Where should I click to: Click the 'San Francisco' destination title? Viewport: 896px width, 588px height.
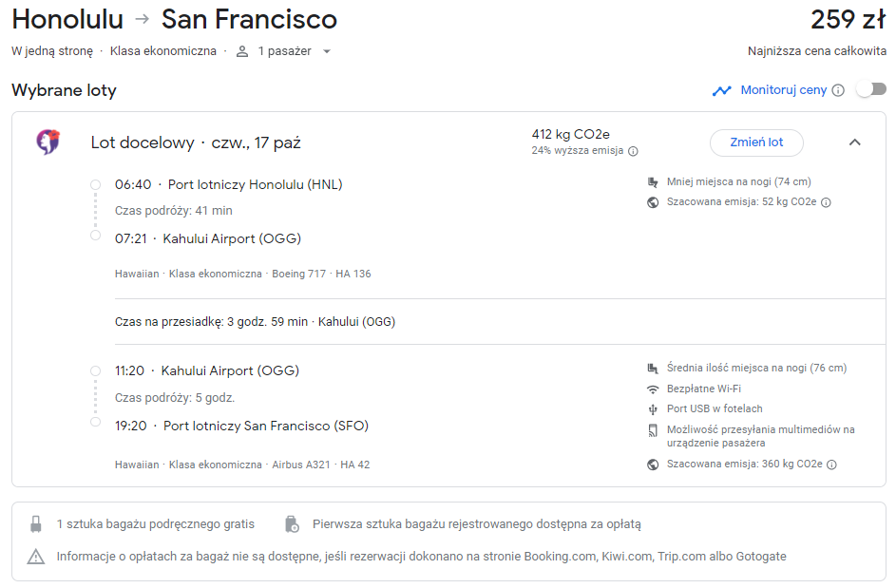tap(249, 19)
